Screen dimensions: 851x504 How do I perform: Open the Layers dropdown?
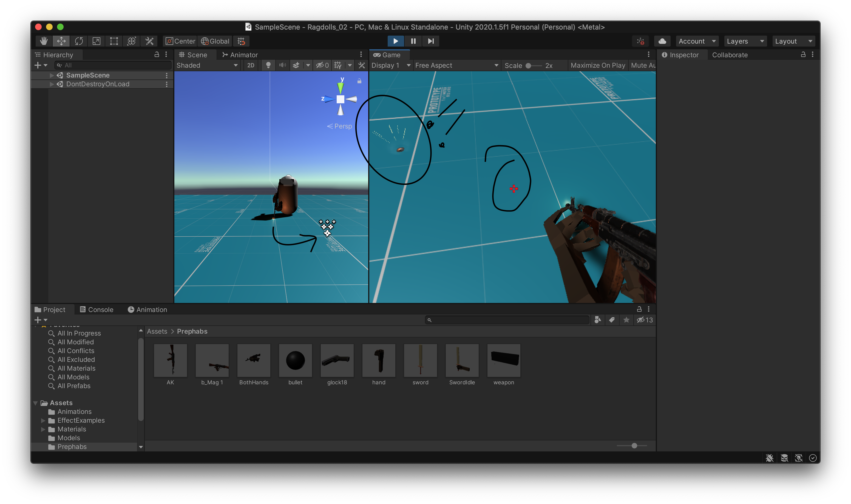[745, 41]
